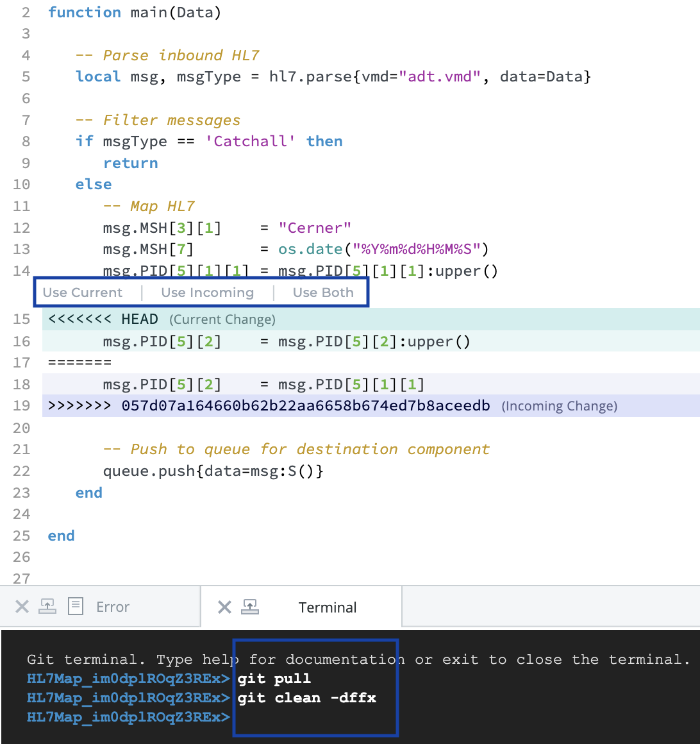Click the hl7.parse code line
Viewport: 700px width, 744px height.
tap(333, 77)
